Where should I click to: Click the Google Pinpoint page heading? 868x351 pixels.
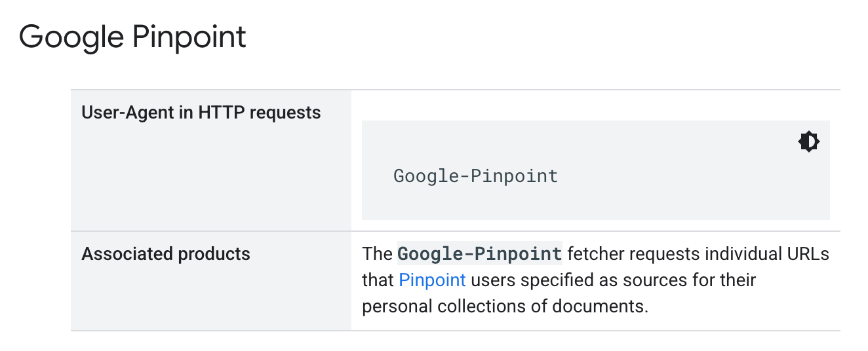click(x=132, y=37)
